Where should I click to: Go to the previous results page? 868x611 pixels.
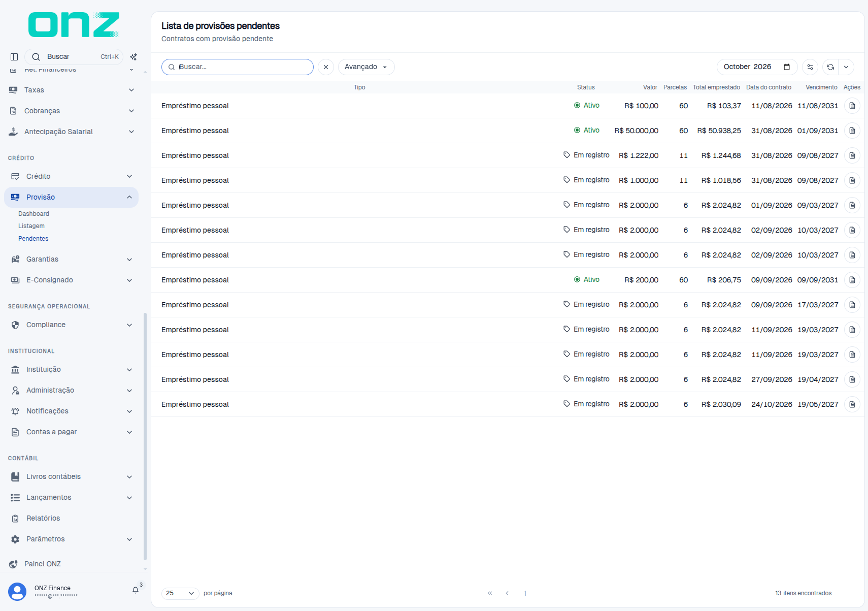tap(507, 593)
